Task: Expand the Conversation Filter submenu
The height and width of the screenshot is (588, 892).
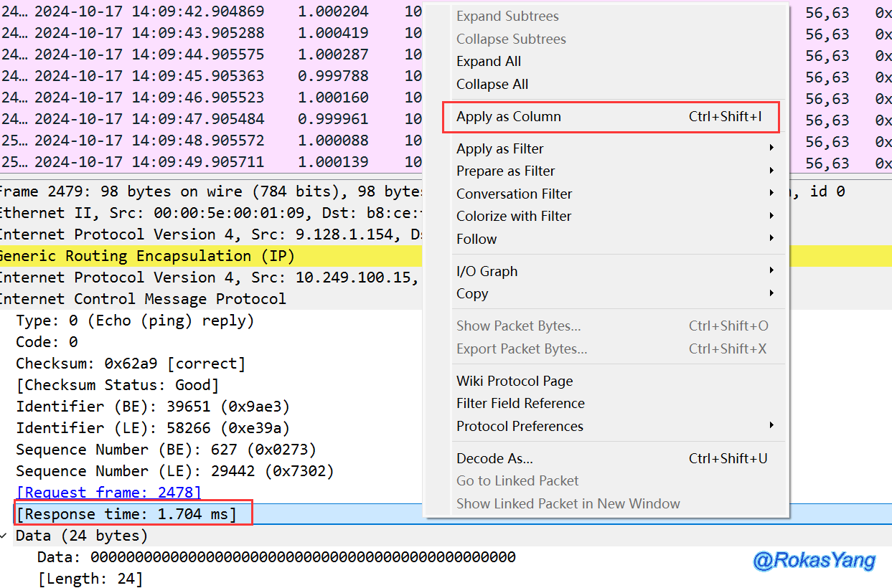Action: pos(514,194)
